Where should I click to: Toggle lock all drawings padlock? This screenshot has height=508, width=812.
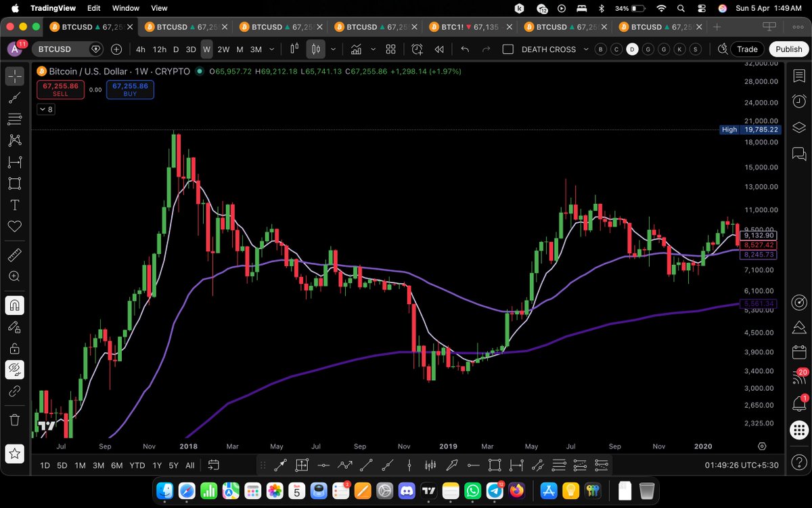(15, 348)
